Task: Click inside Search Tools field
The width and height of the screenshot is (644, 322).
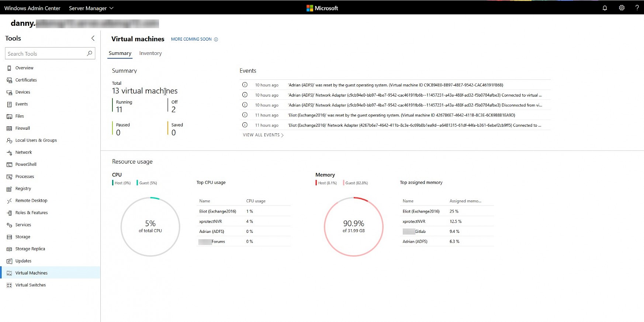Action: [46, 53]
